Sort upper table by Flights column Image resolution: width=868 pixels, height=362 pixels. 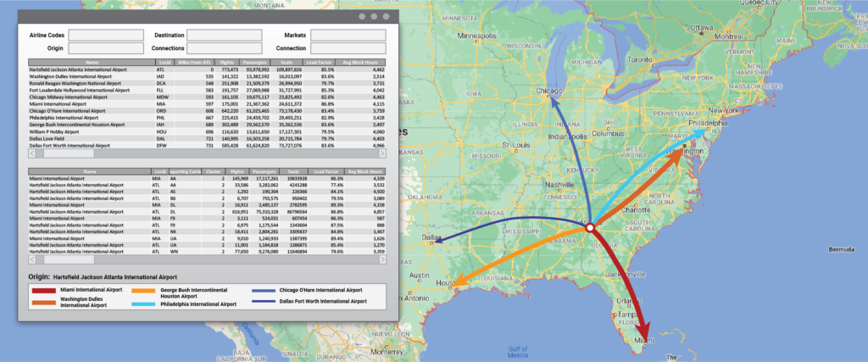(227, 63)
